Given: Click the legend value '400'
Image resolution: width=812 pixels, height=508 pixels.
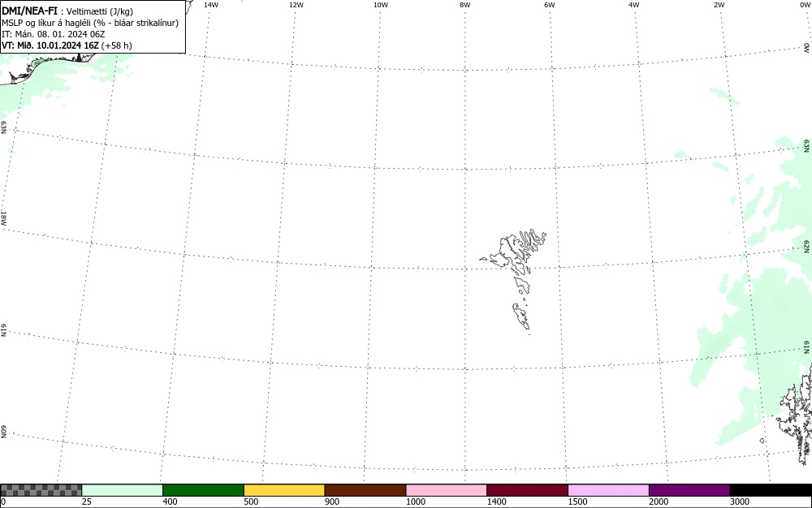Looking at the screenshot, I should pos(170,502).
